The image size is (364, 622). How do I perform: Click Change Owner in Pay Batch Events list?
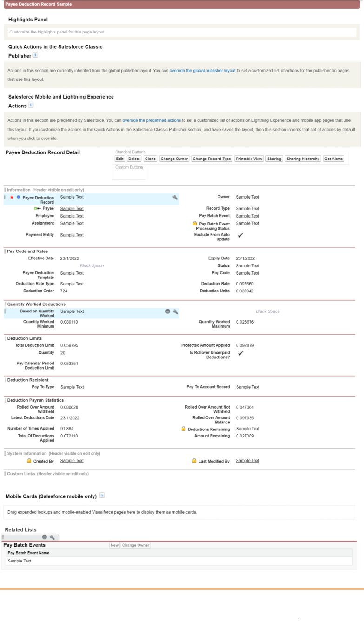(136, 545)
